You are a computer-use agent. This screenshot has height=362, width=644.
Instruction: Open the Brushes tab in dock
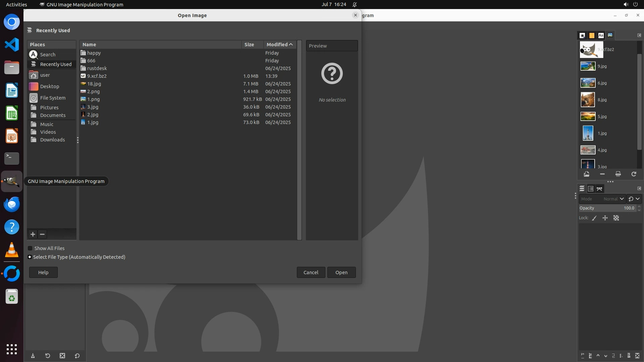tap(582, 35)
